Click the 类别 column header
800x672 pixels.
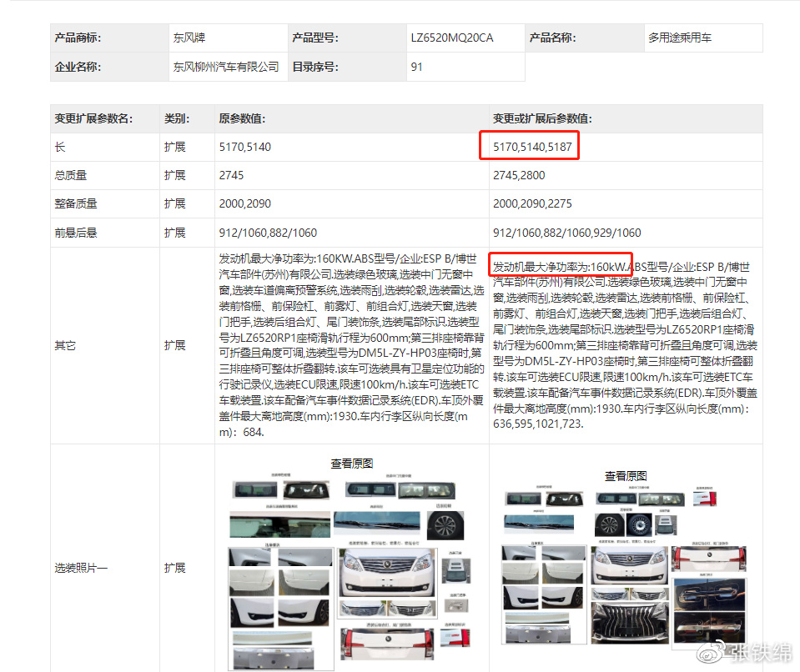187,118
